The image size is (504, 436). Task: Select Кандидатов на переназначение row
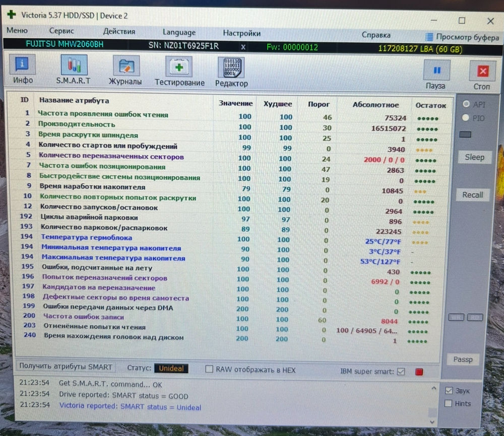(x=228, y=288)
